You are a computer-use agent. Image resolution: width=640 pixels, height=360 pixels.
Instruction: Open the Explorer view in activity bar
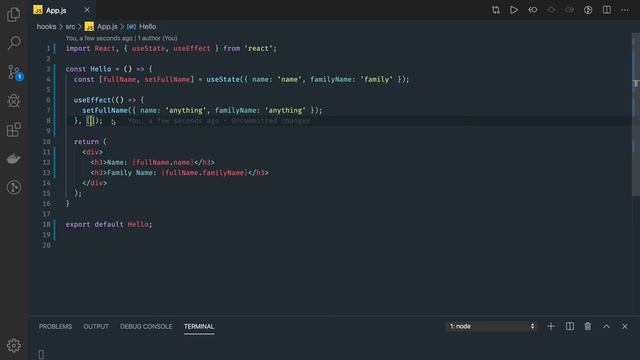click(13, 15)
